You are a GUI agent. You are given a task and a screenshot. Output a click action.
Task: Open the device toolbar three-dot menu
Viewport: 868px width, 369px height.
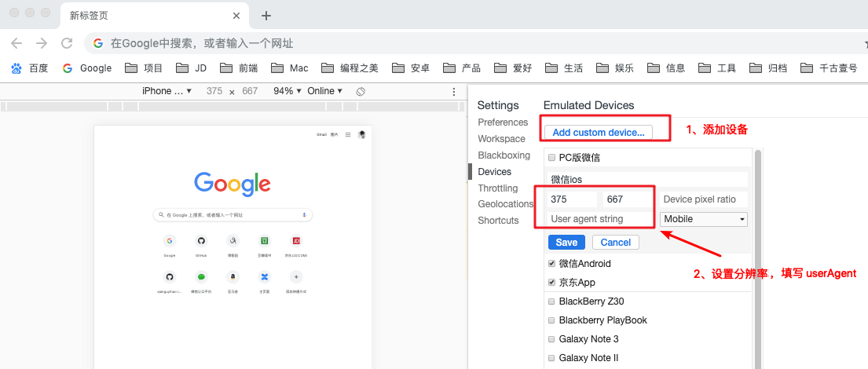click(453, 91)
